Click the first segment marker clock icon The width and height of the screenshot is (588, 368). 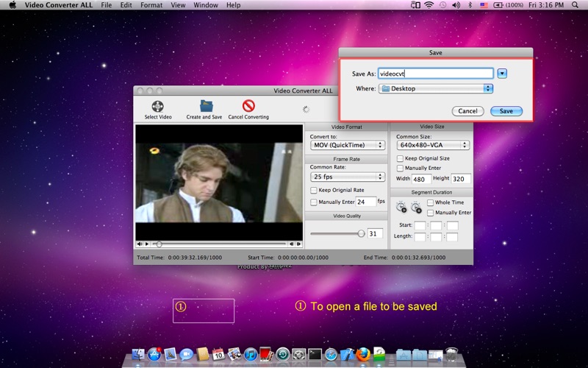(401, 207)
